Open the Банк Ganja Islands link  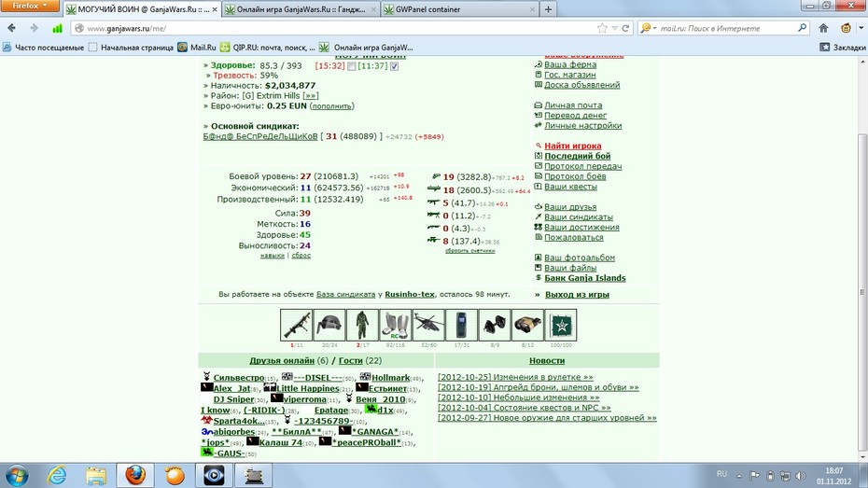click(584, 278)
